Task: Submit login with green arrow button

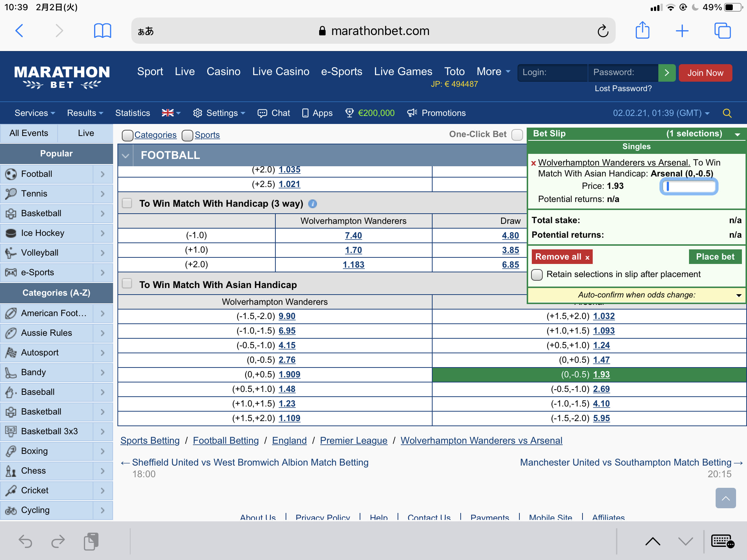Action: point(667,73)
